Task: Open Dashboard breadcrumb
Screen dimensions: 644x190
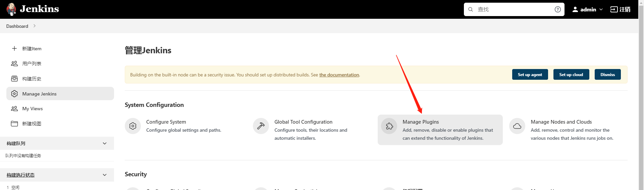Action: [x=17, y=26]
